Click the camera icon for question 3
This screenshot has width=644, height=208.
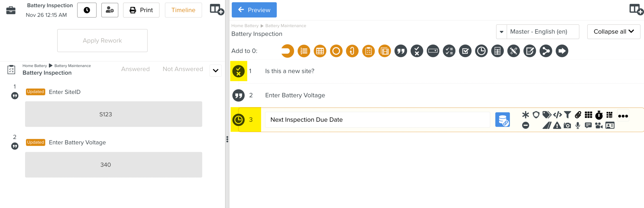tap(567, 126)
